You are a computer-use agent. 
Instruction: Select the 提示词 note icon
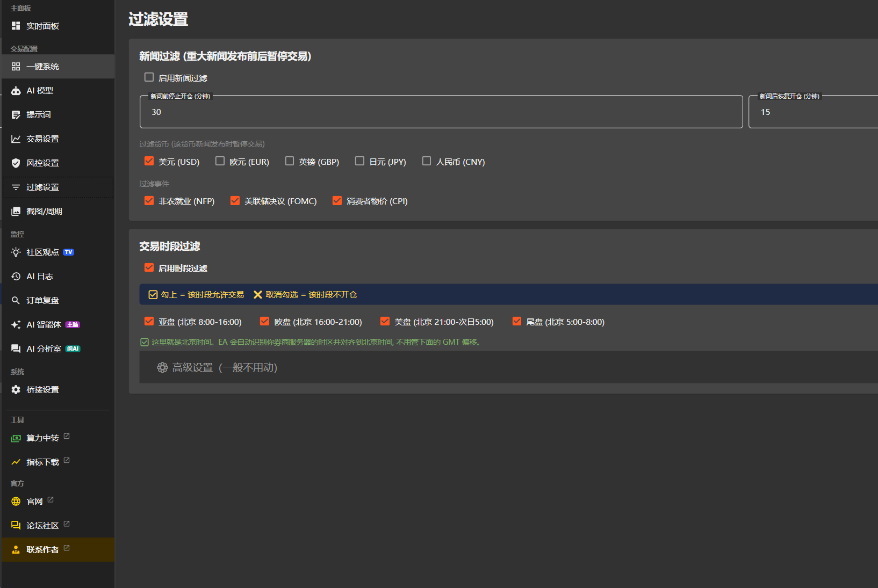pos(16,115)
